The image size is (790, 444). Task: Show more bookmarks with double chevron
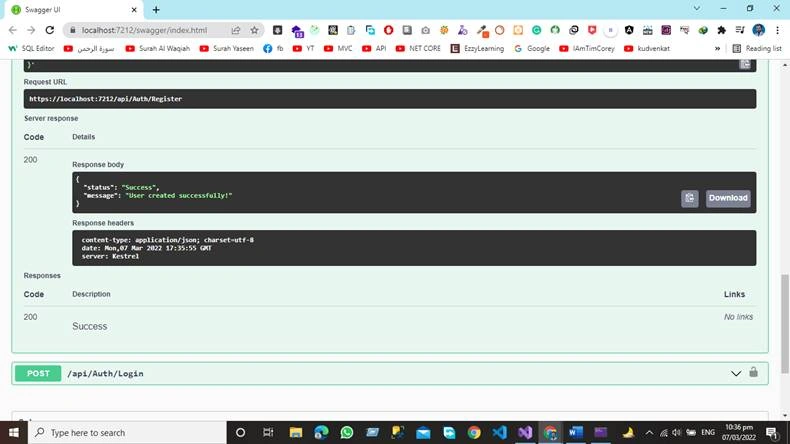click(717, 48)
